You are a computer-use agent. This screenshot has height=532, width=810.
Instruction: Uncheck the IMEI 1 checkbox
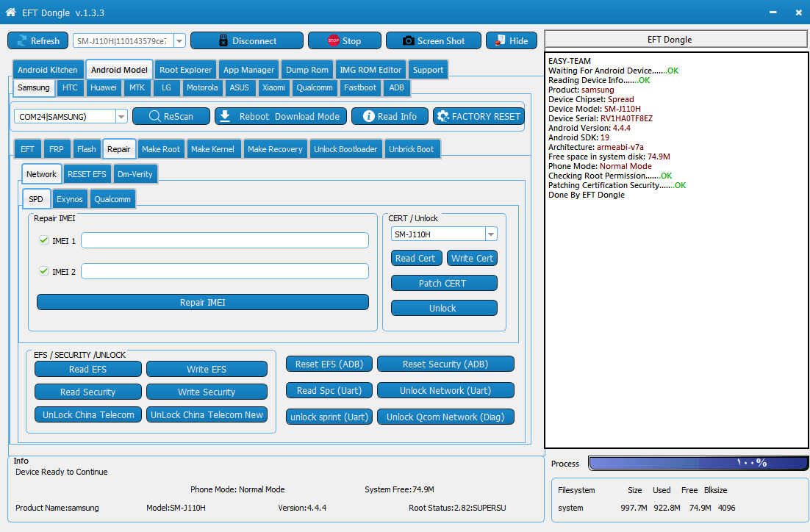(44, 240)
